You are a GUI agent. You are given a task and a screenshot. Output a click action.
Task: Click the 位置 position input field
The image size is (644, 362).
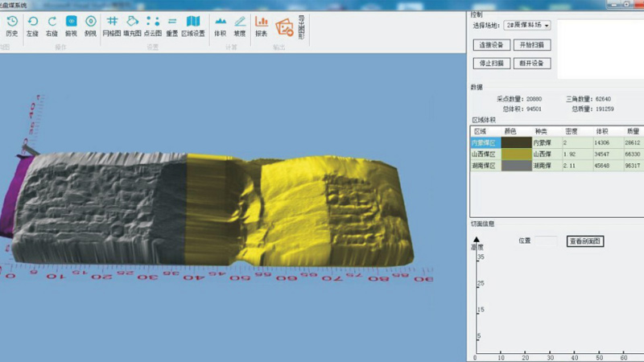(x=547, y=241)
